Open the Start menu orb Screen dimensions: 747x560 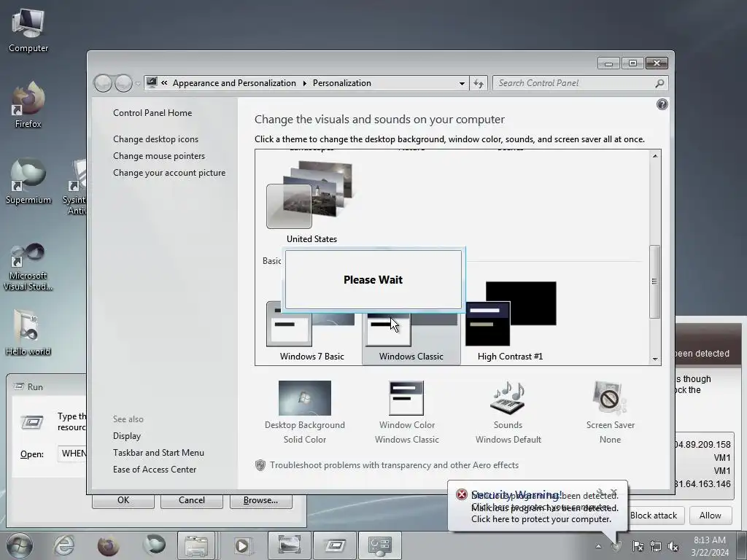click(20, 545)
